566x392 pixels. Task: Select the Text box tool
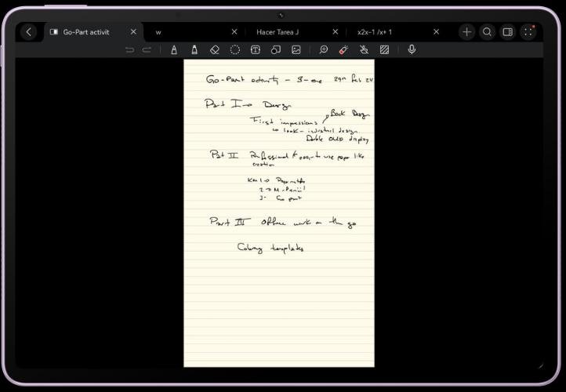pyautogui.click(x=256, y=50)
